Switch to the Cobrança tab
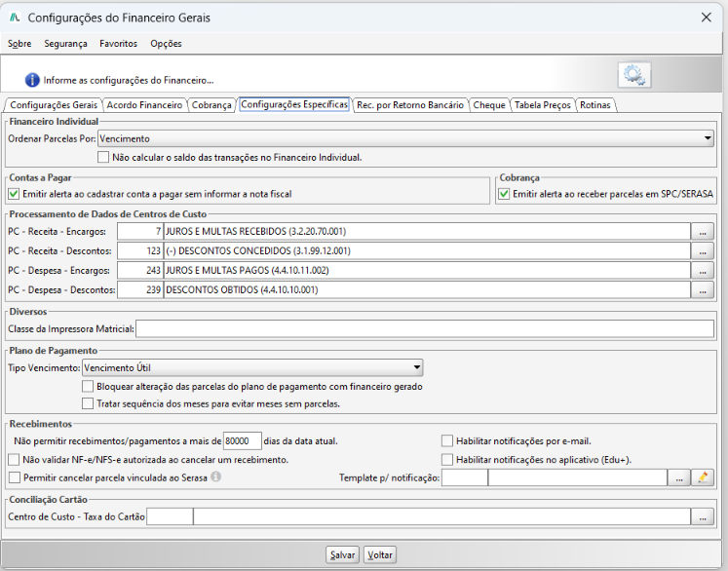The image size is (728, 571). [x=211, y=105]
